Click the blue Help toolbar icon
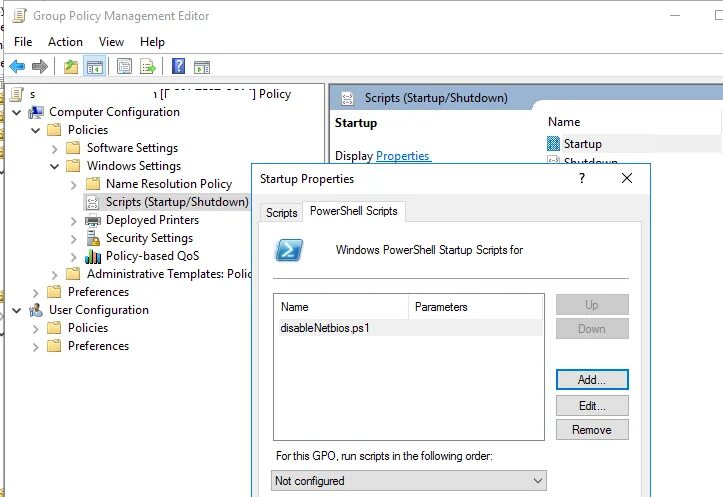 [178, 66]
